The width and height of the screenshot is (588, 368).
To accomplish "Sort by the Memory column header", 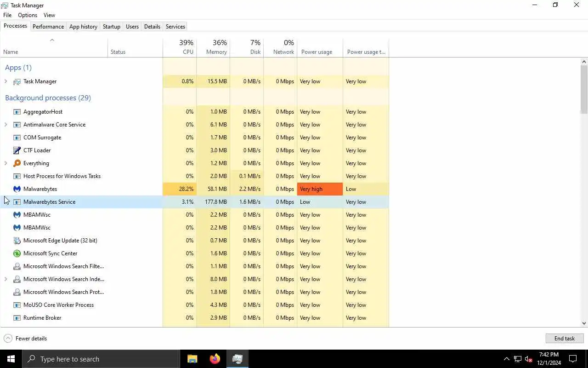I will point(213,47).
